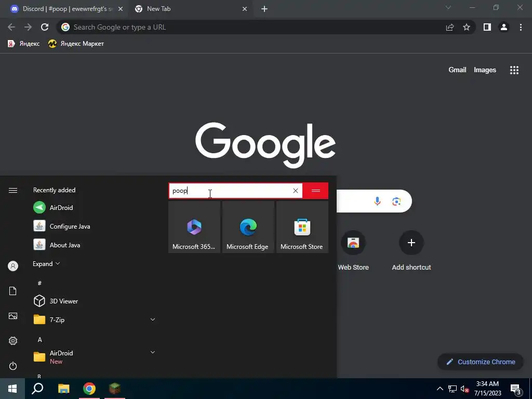Open Pictures from the Start sidebar
Image resolution: width=532 pixels, height=399 pixels.
point(13,316)
